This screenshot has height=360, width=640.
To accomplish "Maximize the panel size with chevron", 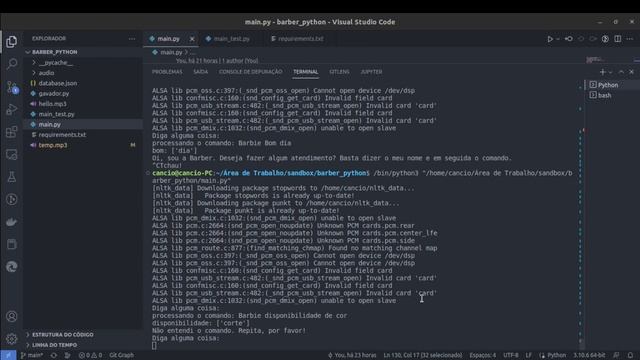I will [621, 72].
